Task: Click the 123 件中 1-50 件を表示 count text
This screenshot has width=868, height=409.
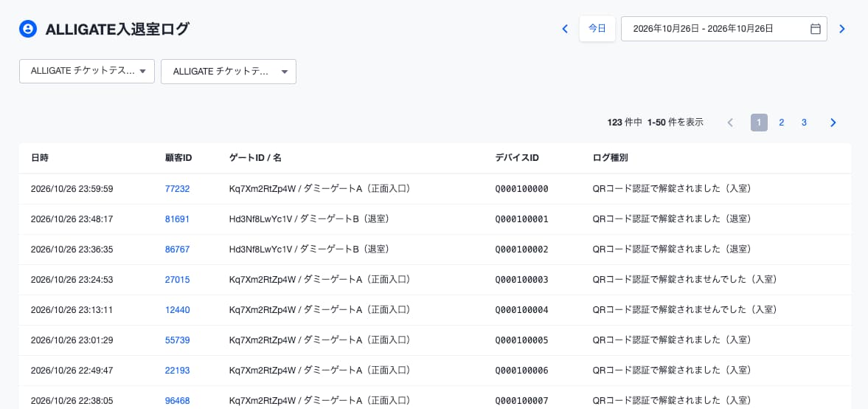Action: 656,123
